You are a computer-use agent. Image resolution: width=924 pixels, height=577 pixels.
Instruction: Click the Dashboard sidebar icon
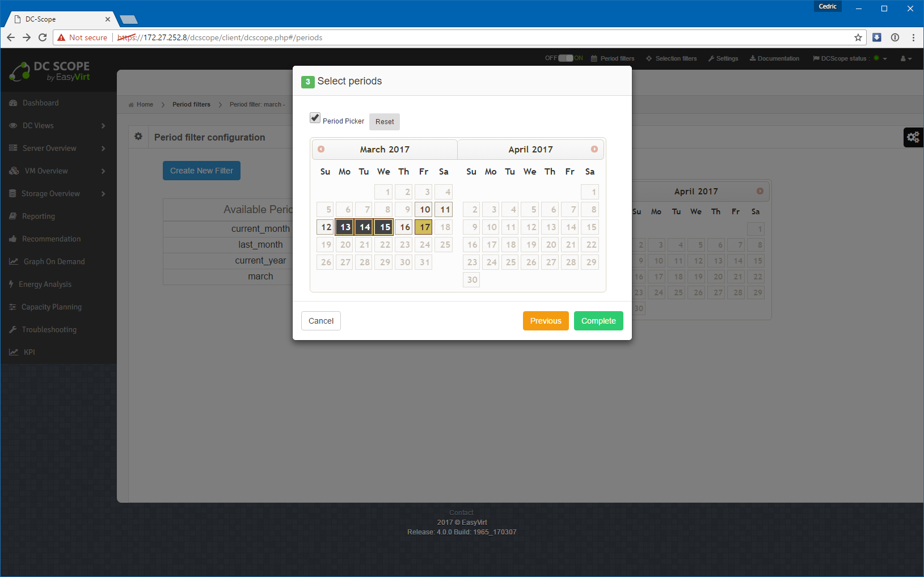tap(13, 103)
